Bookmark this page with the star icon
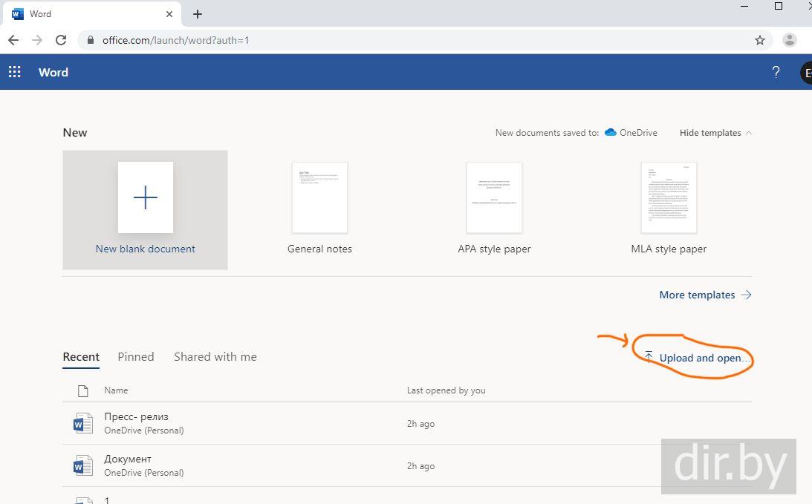Screen dimensions: 812x504 point(760,40)
